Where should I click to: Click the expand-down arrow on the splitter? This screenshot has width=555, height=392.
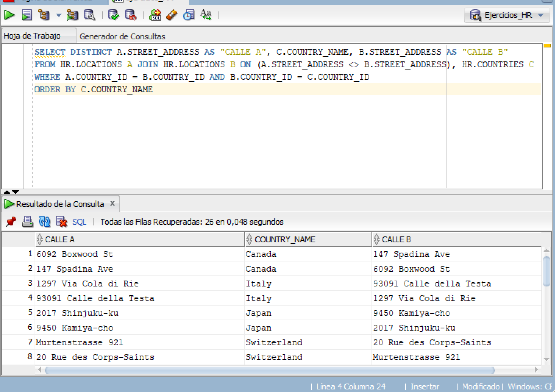[15, 192]
